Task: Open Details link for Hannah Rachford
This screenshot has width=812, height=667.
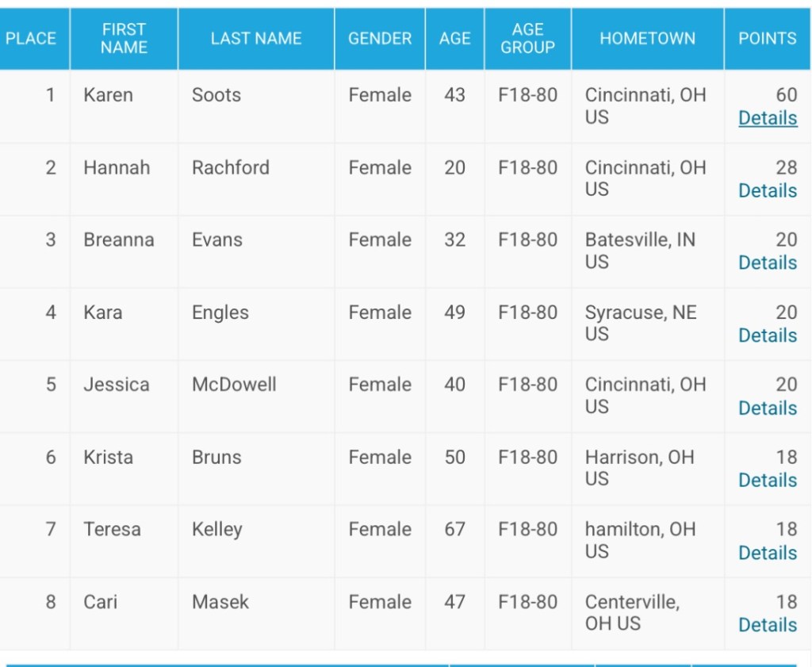Action: [x=767, y=190]
